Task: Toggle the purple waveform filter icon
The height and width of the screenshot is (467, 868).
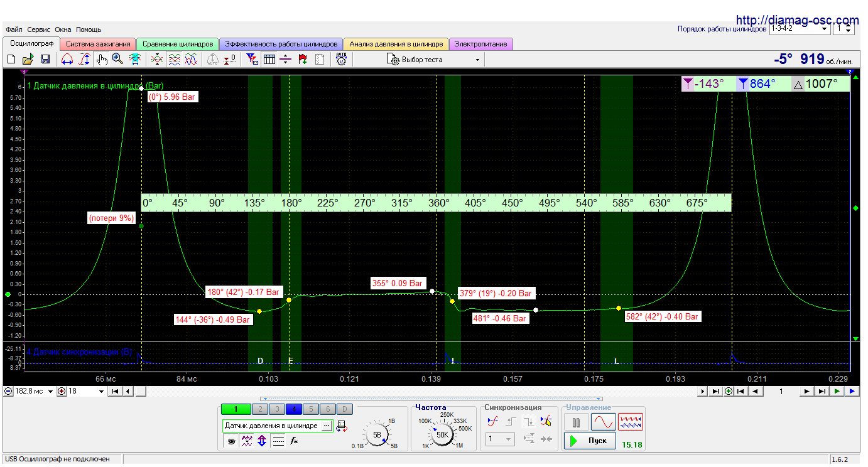Action: click(x=247, y=442)
